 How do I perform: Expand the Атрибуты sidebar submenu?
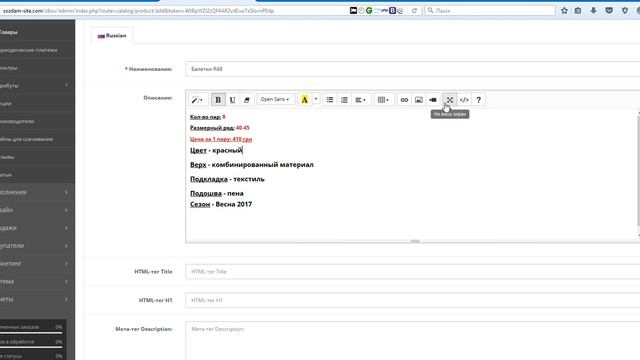tap(37, 86)
